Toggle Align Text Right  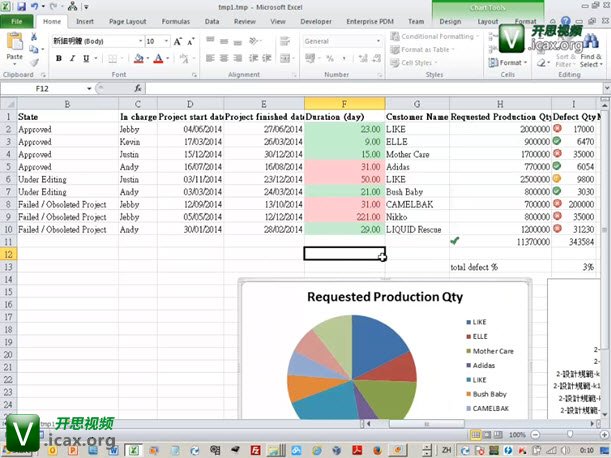pos(238,58)
